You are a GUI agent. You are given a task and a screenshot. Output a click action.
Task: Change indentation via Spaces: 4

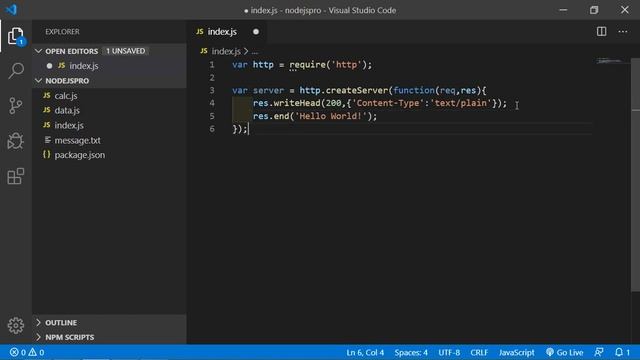click(411, 352)
